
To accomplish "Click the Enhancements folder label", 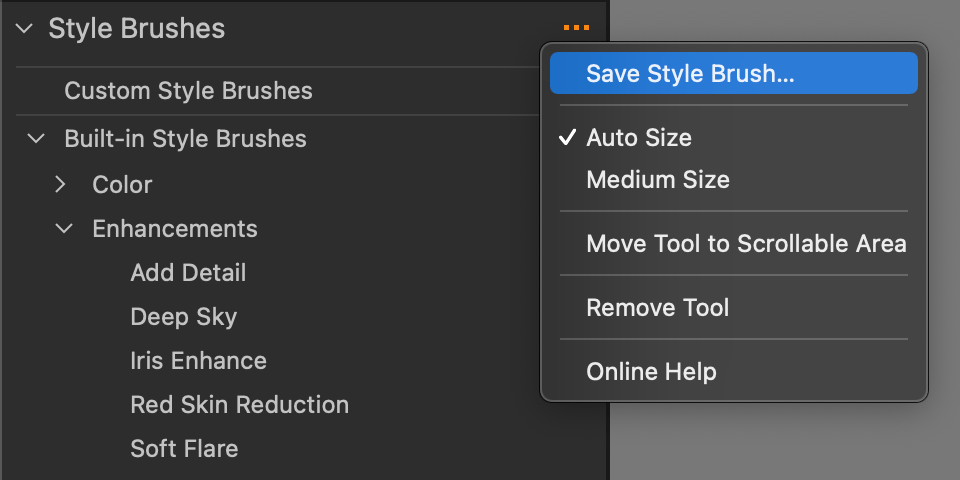I will [x=175, y=228].
